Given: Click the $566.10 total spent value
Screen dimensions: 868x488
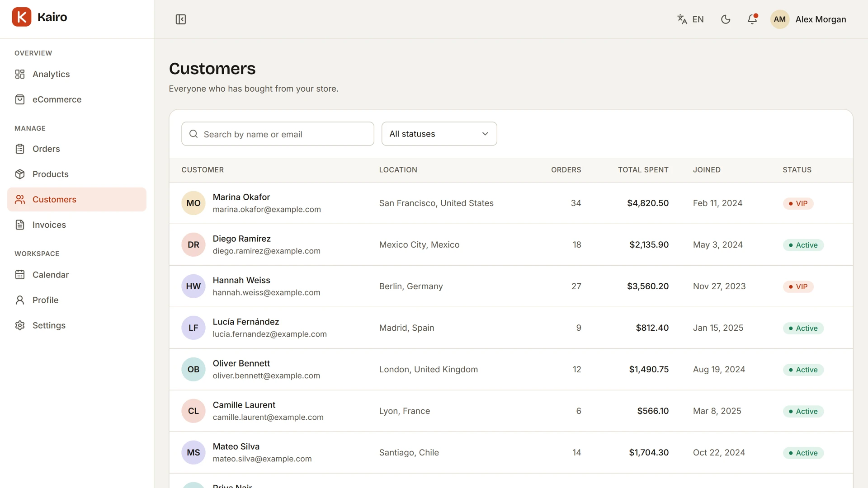Looking at the screenshot, I should 653,411.
